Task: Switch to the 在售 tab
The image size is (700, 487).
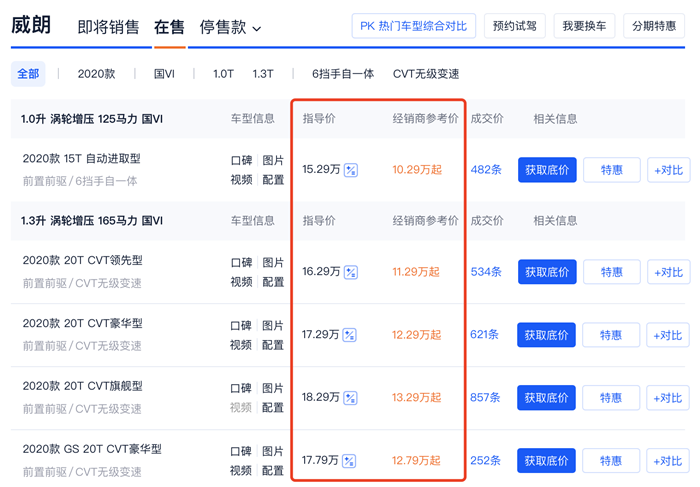Action: click(169, 27)
